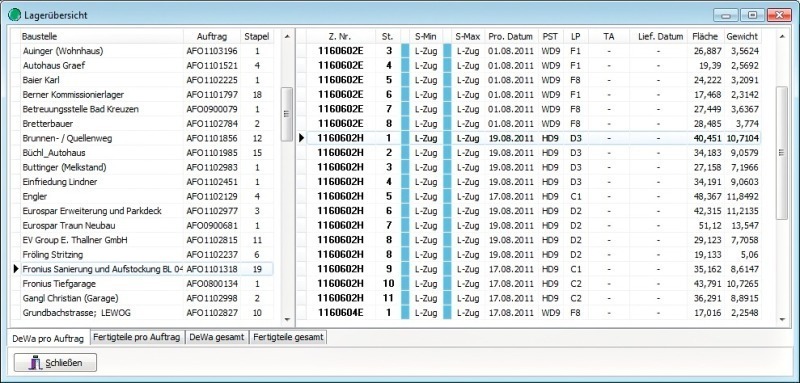Click the Pro. Datum column header
The image size is (800, 383).
pyautogui.click(x=511, y=36)
